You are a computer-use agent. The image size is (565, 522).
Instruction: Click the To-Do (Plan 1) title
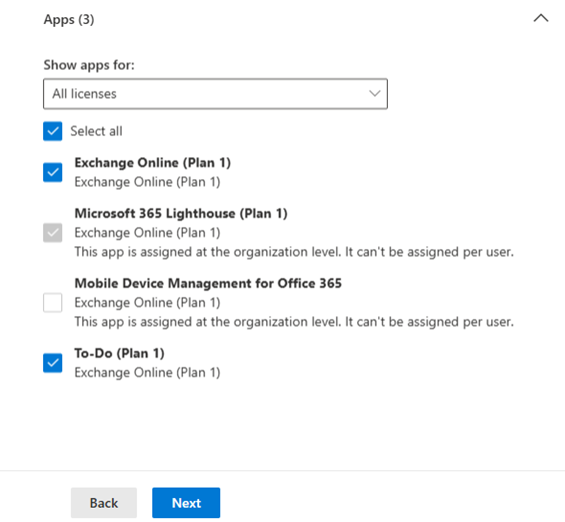(x=119, y=353)
